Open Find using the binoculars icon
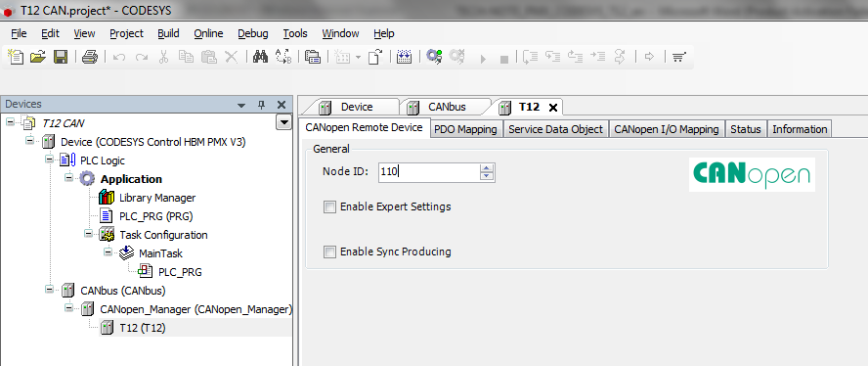Screen dimensions: 868x366 (x=260, y=57)
